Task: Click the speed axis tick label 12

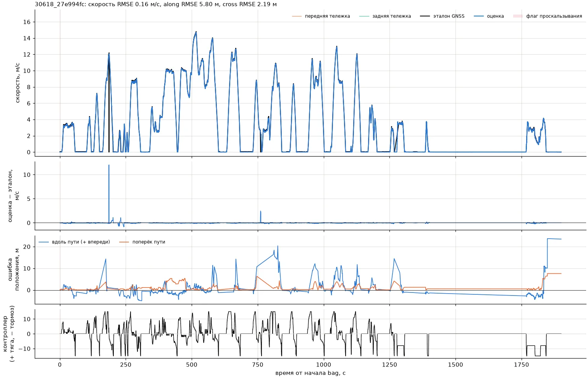Action: (27, 55)
